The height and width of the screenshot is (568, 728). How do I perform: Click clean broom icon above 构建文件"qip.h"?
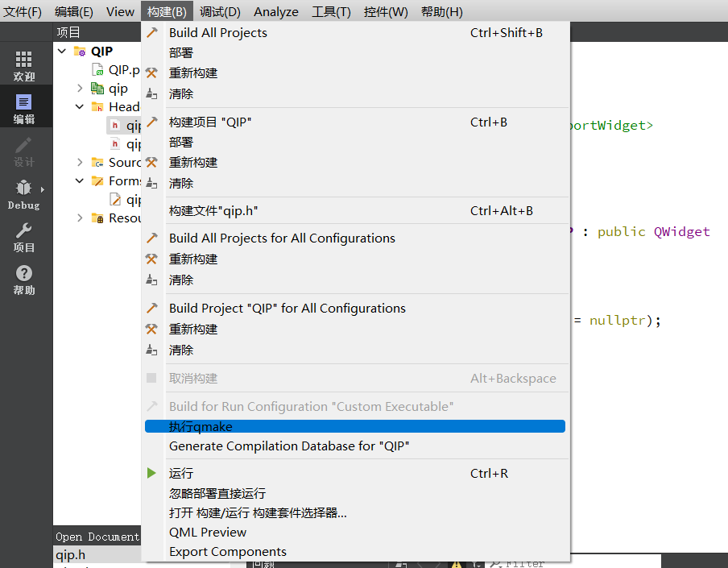(x=151, y=183)
